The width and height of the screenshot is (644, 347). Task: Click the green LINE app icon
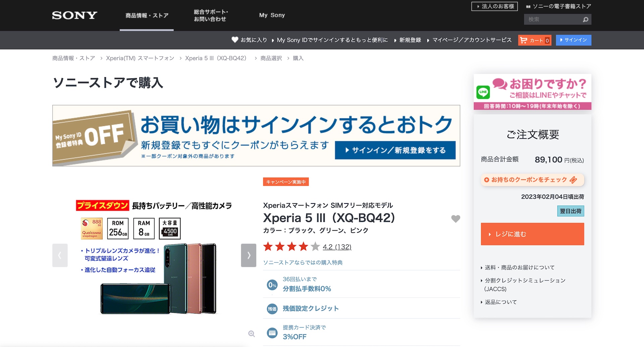click(x=483, y=92)
